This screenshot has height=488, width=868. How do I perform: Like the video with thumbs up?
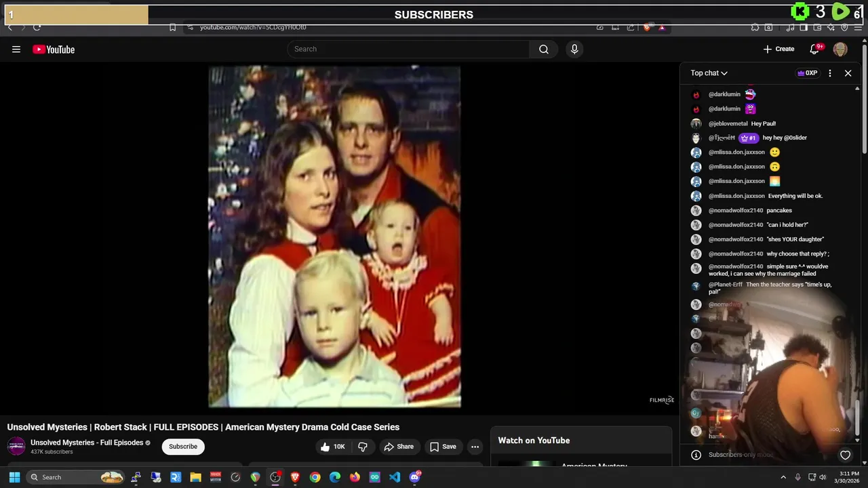click(332, 447)
